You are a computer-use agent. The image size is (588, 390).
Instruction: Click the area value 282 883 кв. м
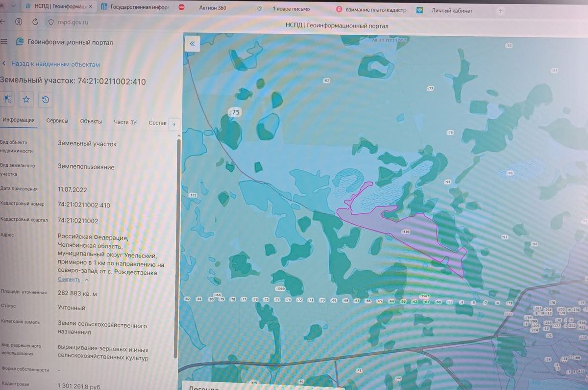(77, 293)
